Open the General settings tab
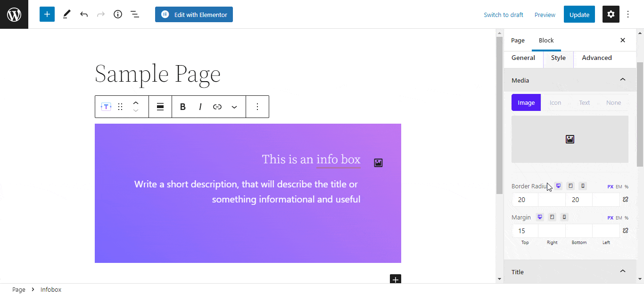This screenshot has height=295, width=644. (x=523, y=58)
